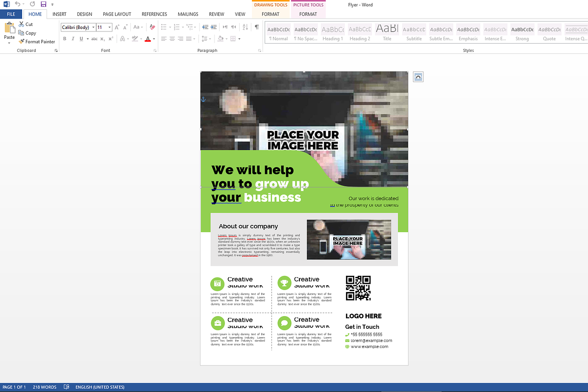The image size is (588, 392).
Task: Open Line and Paragraph Spacing button
Action: pos(205,39)
